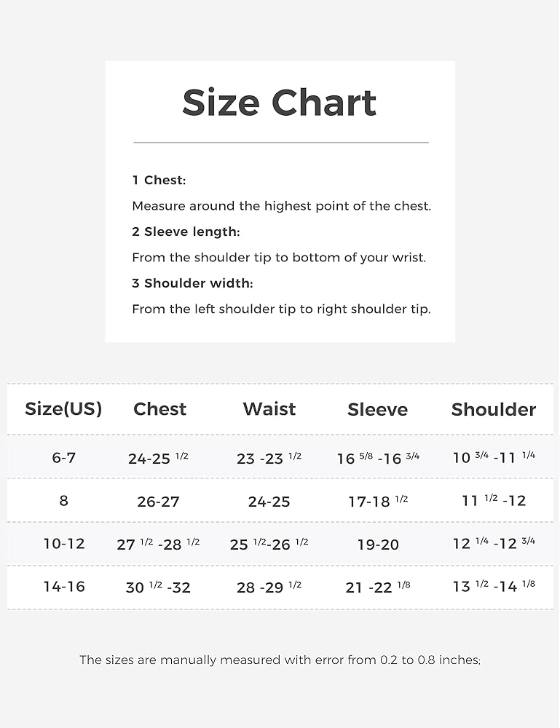The image size is (560, 728).
Task: Click the Shoulder column header
Action: (493, 410)
